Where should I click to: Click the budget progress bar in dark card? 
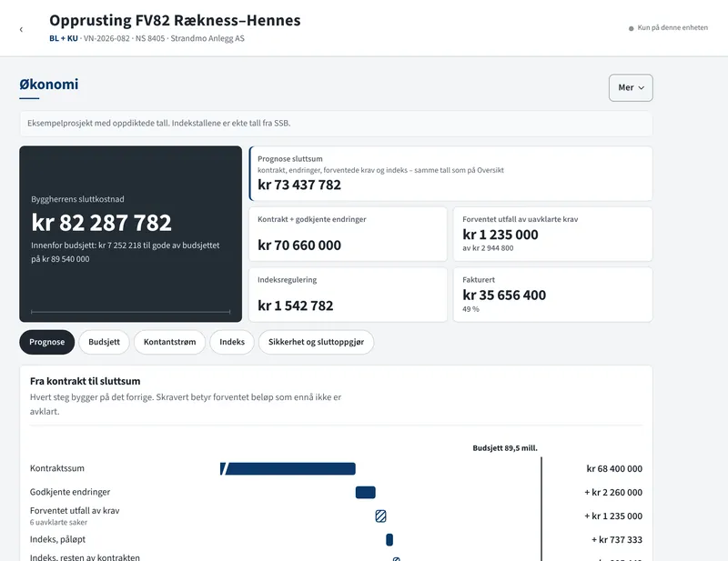(130, 312)
